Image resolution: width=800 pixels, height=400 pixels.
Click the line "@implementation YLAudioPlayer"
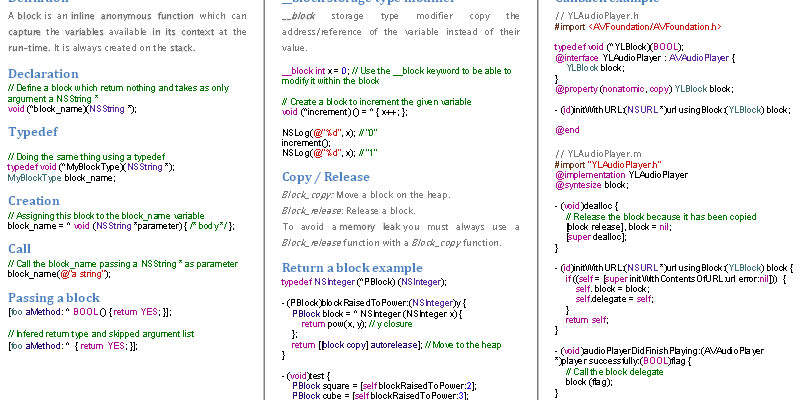click(x=621, y=174)
